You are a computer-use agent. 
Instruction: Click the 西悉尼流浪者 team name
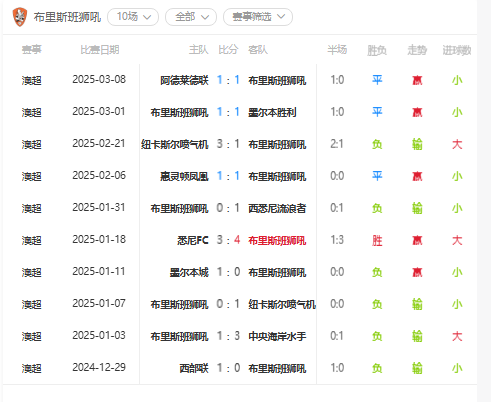277,208
